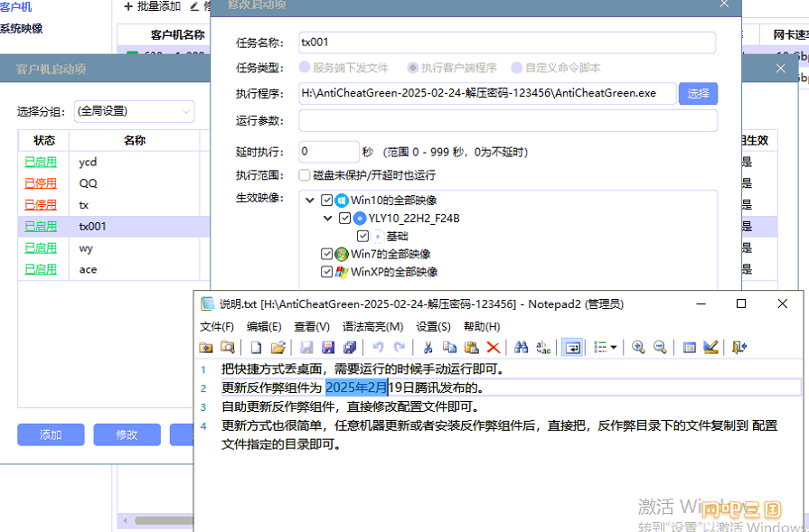The height and width of the screenshot is (532, 809).
Task: Click the Find binoculars icon
Action: [521, 347]
